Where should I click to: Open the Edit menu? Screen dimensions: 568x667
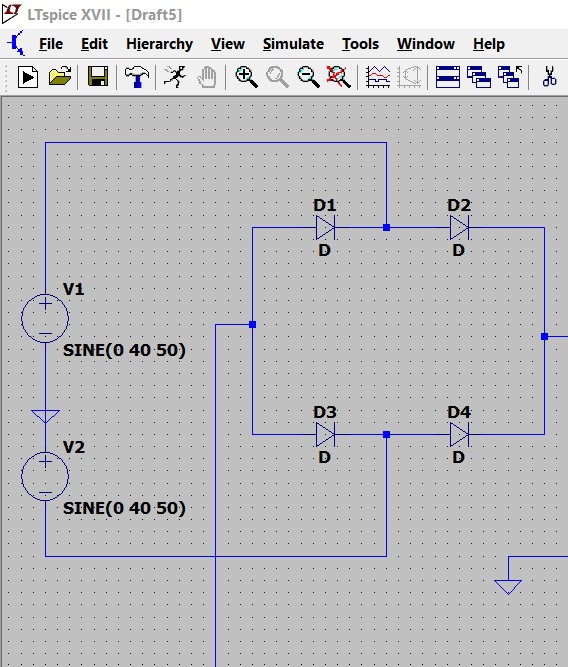(x=94, y=44)
